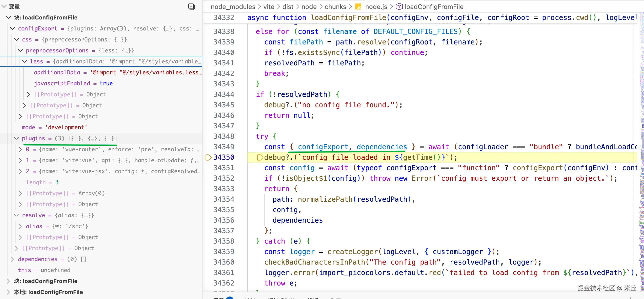Click the loadConfigFromFile symbol icon in breadcrumb
Viewport: 644px width, 299px height.
[399, 7]
